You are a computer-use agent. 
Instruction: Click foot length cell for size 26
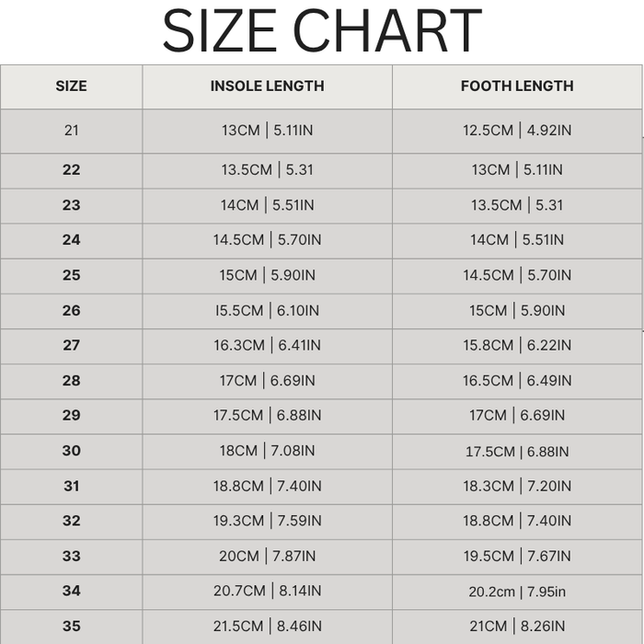click(x=517, y=311)
